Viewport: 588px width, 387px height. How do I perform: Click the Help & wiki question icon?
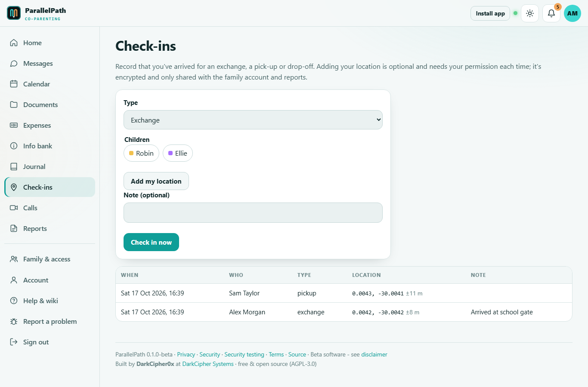pos(14,301)
